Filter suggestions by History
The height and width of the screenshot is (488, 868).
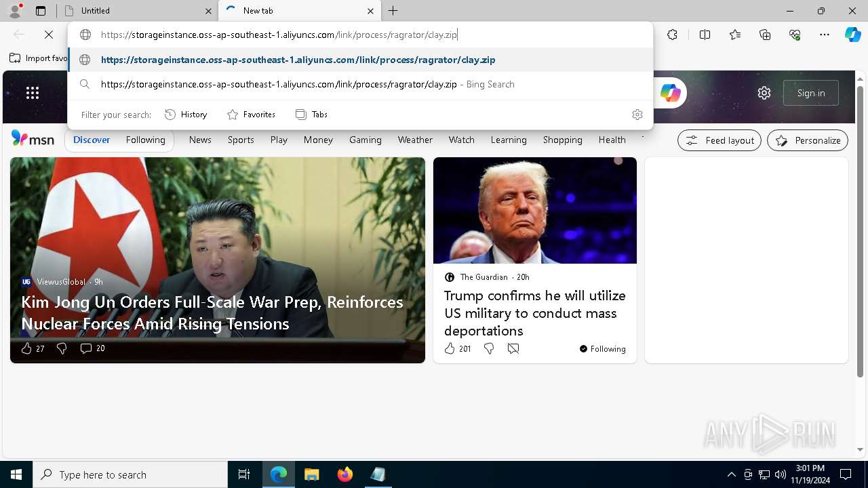[x=186, y=115]
